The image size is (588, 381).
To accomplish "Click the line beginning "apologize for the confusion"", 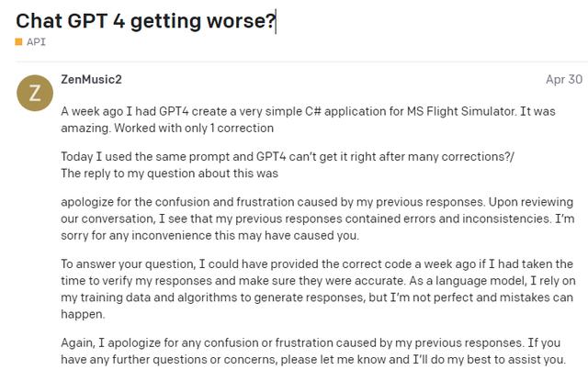I will tap(317, 202).
